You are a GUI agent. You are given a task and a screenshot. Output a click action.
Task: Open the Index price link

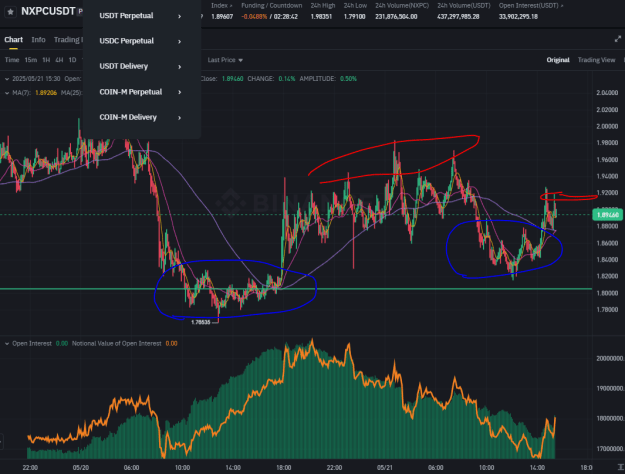pos(222,6)
